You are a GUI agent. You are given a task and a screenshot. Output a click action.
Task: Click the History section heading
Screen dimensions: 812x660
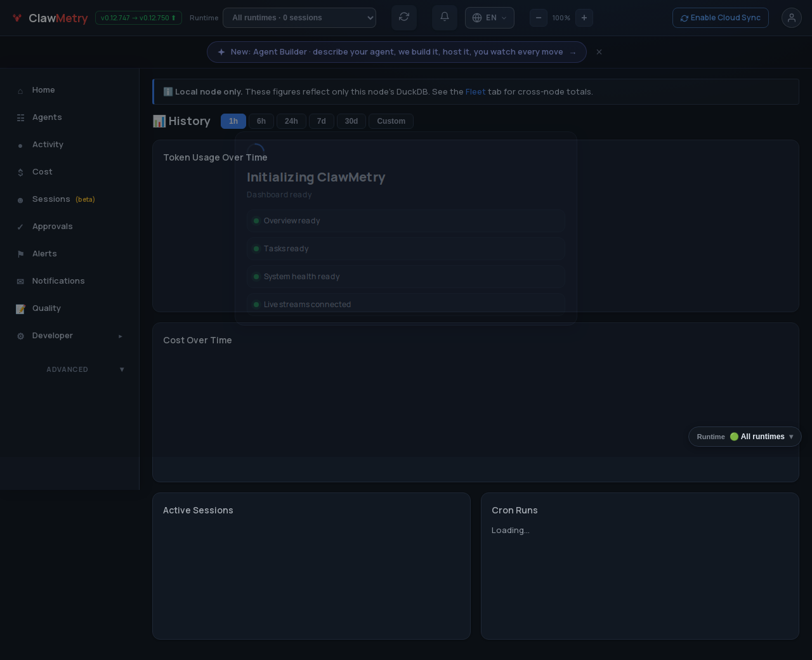coord(181,121)
